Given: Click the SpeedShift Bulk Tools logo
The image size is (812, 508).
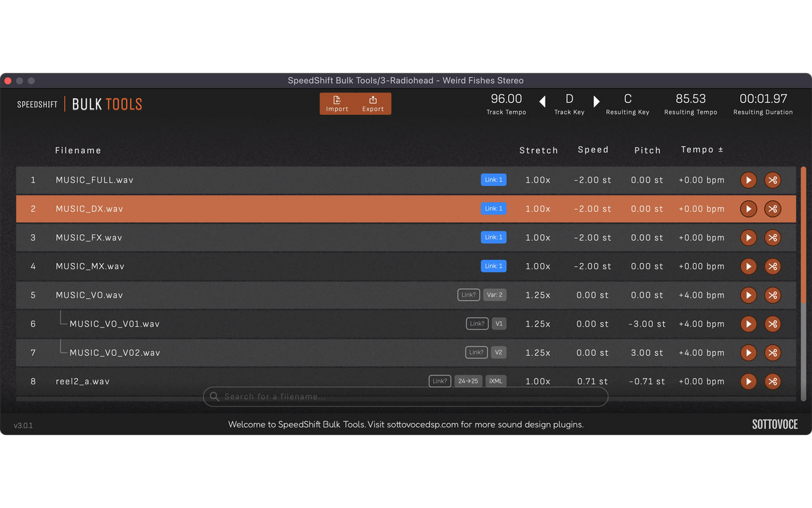Looking at the screenshot, I should coord(80,104).
